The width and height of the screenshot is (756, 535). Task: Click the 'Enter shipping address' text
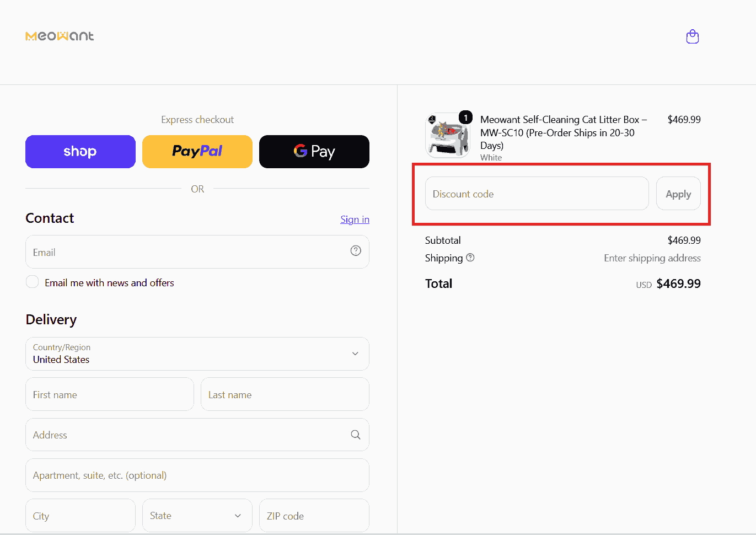point(652,258)
